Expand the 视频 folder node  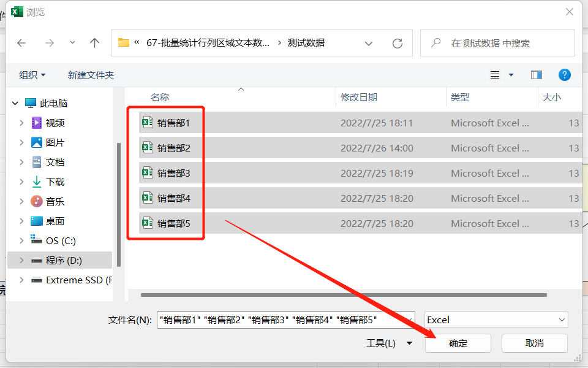coord(21,123)
